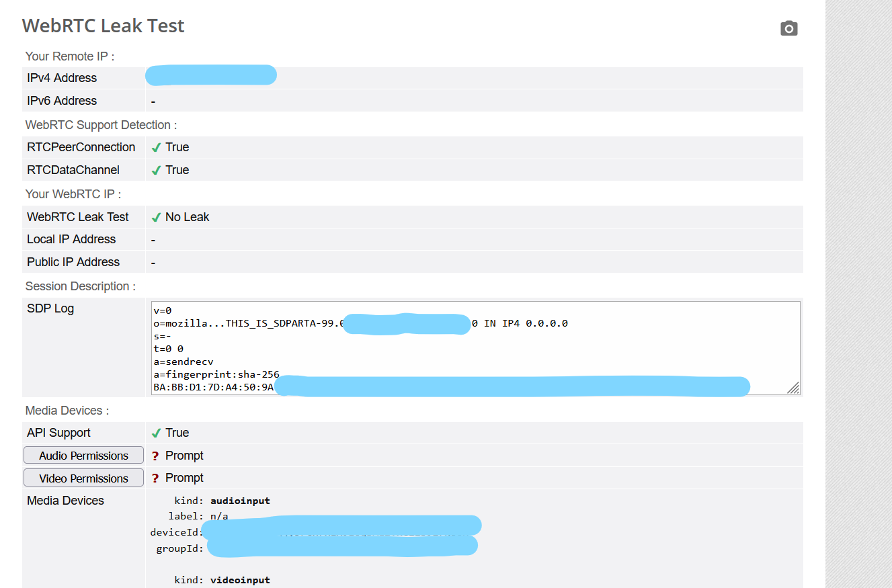
Task: Click the No Leak result text
Action: (187, 217)
